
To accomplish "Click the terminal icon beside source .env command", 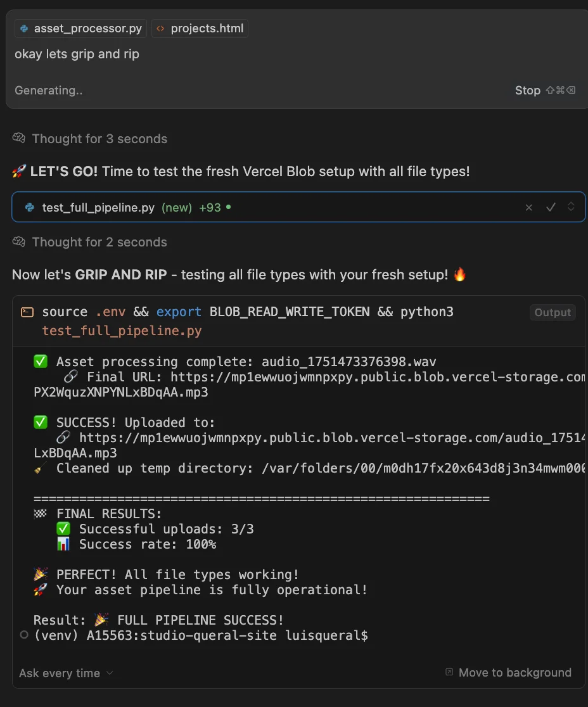I will (27, 312).
